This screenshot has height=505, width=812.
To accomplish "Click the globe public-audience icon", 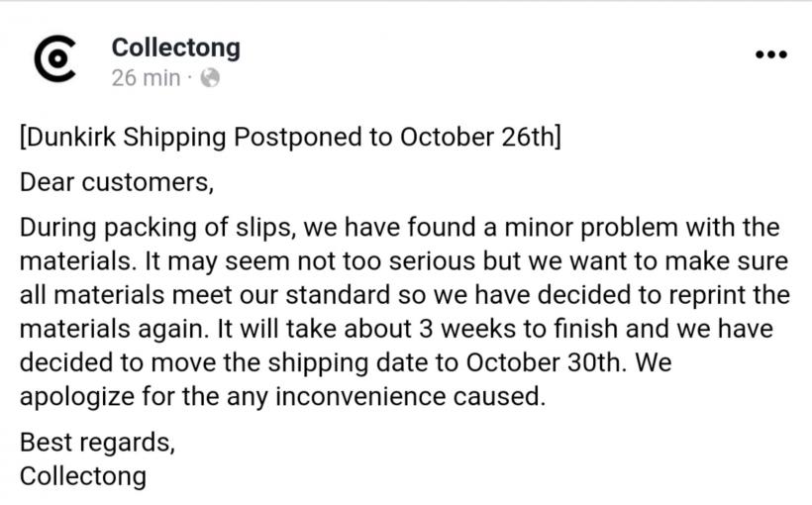I will (x=209, y=78).
